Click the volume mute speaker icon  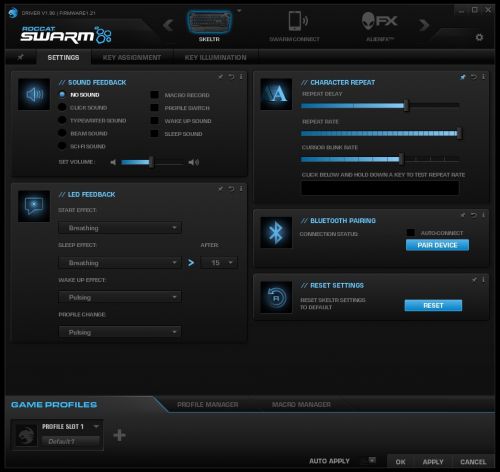pos(113,162)
